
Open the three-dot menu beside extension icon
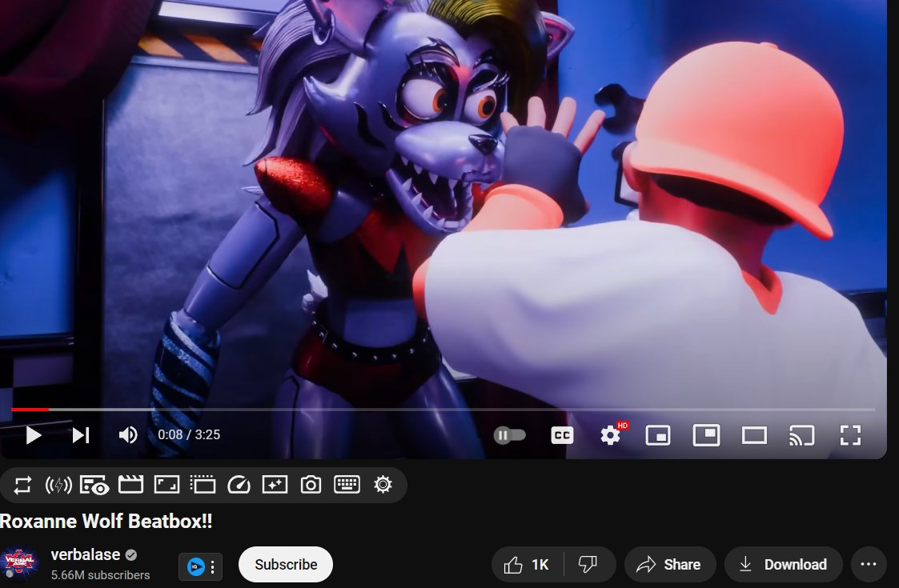tap(213, 566)
